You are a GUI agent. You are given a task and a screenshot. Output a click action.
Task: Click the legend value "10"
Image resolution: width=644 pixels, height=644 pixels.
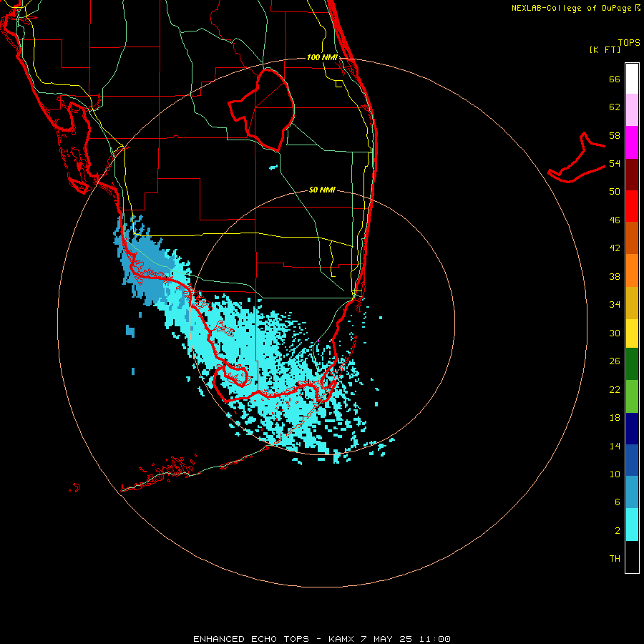pos(615,474)
